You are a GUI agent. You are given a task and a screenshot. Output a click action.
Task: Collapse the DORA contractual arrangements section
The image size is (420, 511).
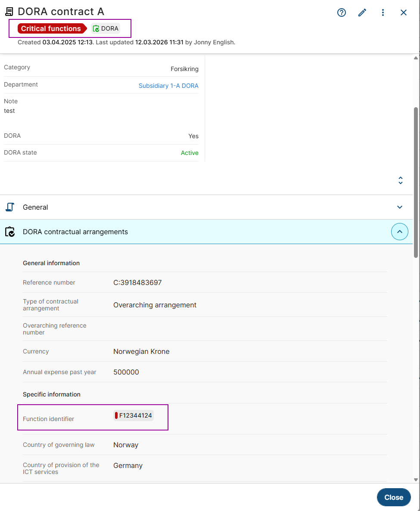[399, 232]
